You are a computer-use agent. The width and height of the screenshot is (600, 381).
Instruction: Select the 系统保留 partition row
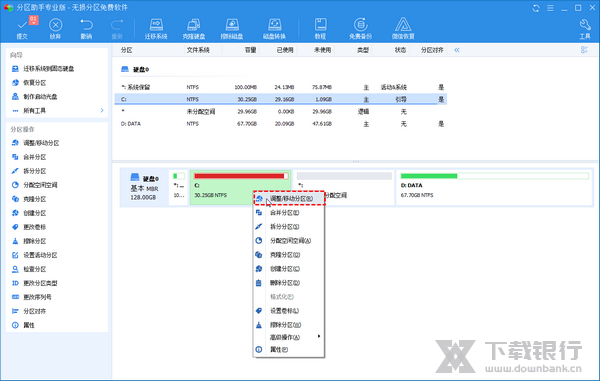[280, 87]
